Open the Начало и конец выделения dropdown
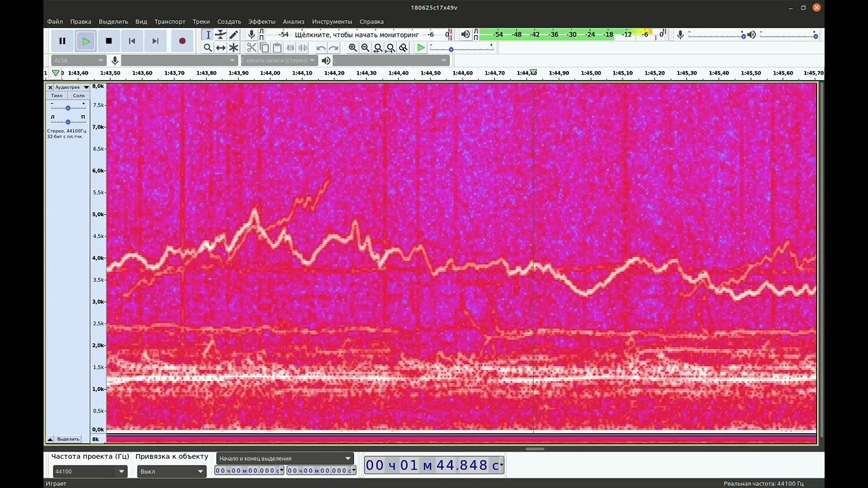 (285, 459)
